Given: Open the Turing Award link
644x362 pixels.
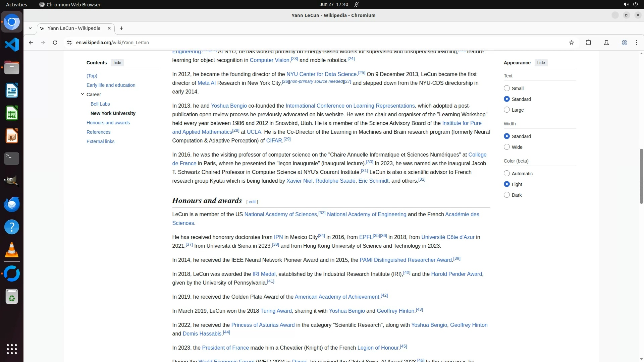Looking at the screenshot, I should tap(276, 311).
